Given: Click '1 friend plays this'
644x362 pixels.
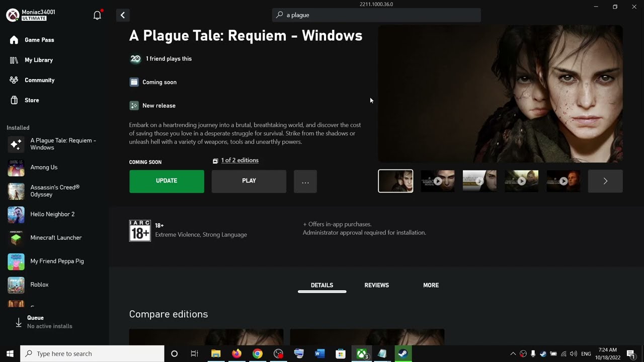Looking at the screenshot, I should pyautogui.click(x=169, y=59).
